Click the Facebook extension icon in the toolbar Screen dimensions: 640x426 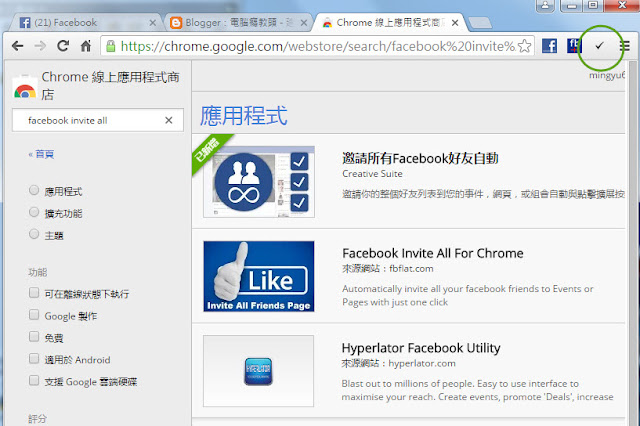coord(549,46)
